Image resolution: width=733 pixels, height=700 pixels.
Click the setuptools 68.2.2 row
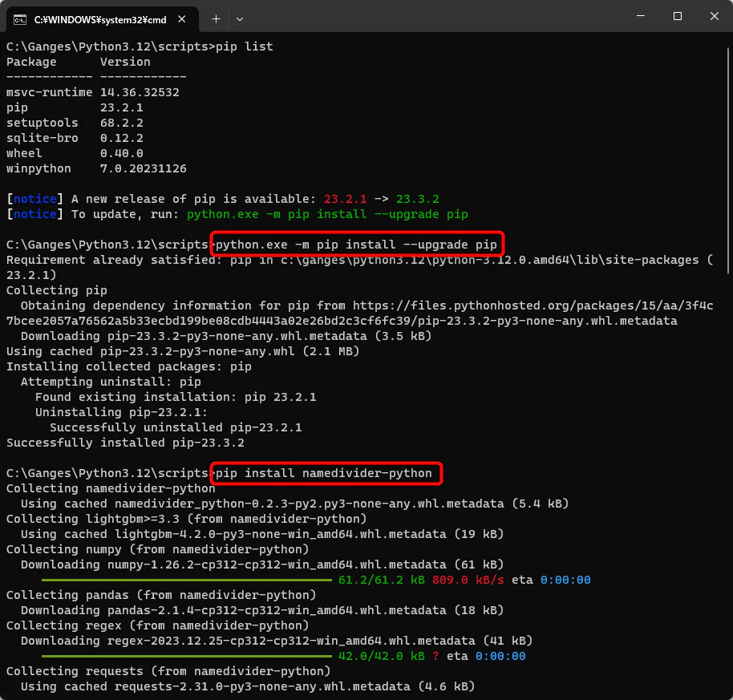(75, 123)
